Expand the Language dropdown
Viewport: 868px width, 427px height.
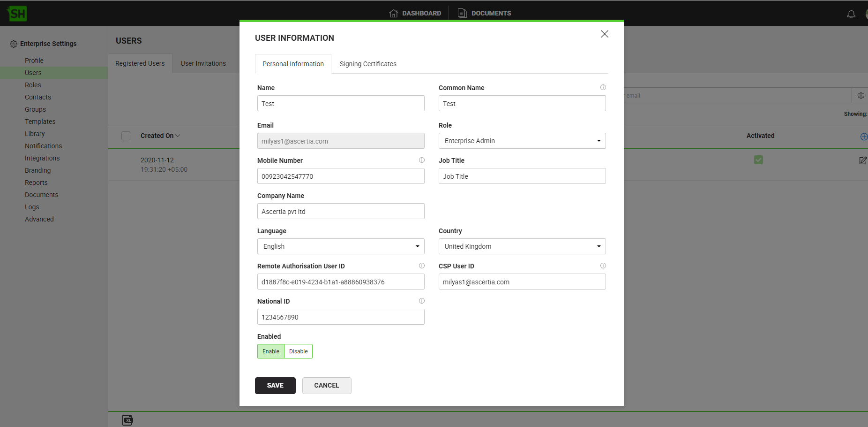(x=340, y=246)
